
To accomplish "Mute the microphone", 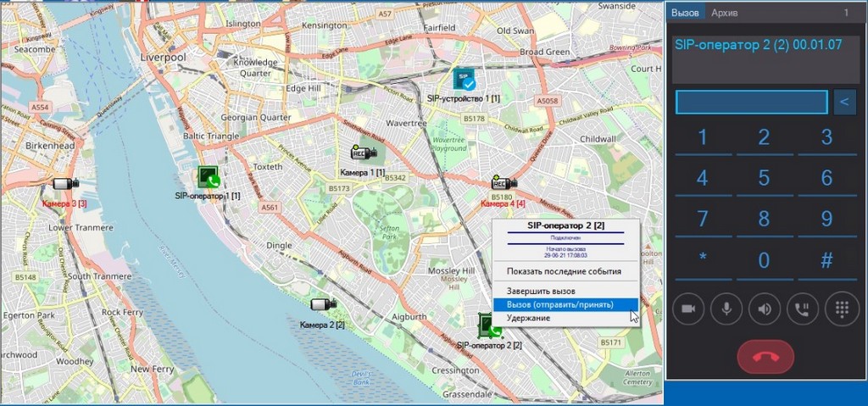I will [x=726, y=309].
